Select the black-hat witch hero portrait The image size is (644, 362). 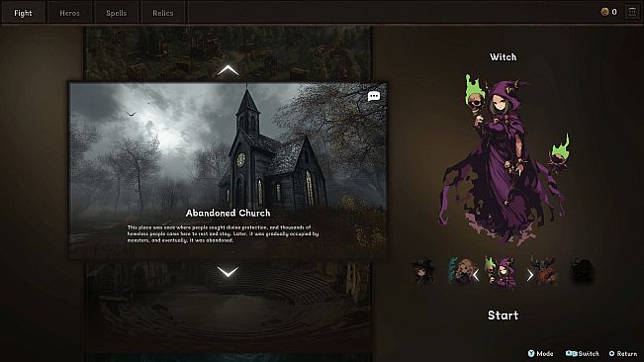423,271
